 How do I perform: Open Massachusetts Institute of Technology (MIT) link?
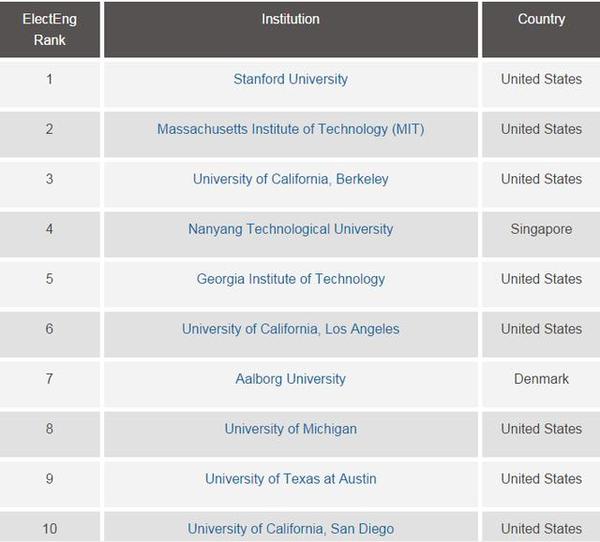tap(290, 129)
